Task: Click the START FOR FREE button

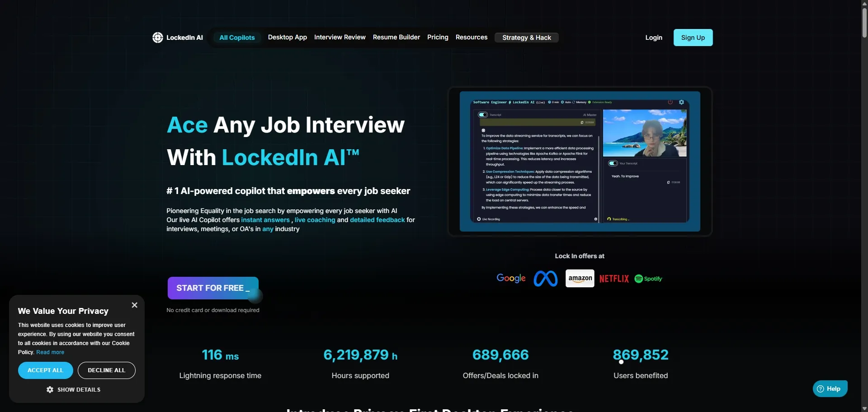Action: 212,288
